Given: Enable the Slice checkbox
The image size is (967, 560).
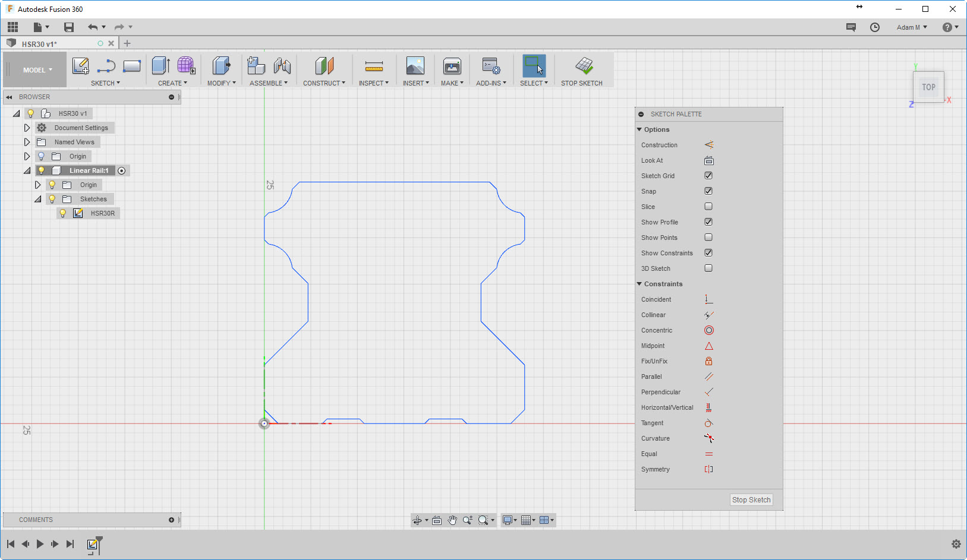Looking at the screenshot, I should (708, 207).
